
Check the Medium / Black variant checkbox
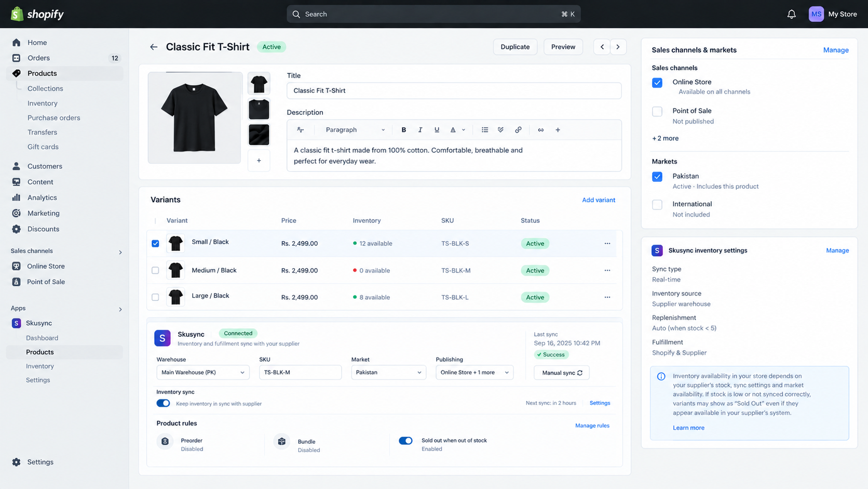click(155, 270)
